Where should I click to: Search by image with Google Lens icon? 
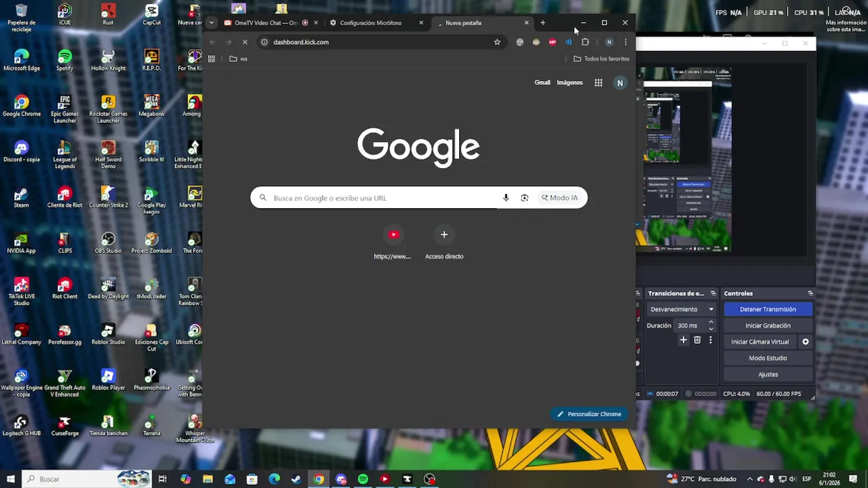524,198
